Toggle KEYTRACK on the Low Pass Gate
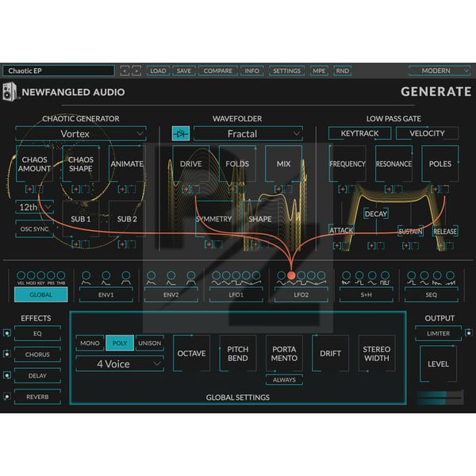This screenshot has height=476, width=476. pyautogui.click(x=359, y=133)
